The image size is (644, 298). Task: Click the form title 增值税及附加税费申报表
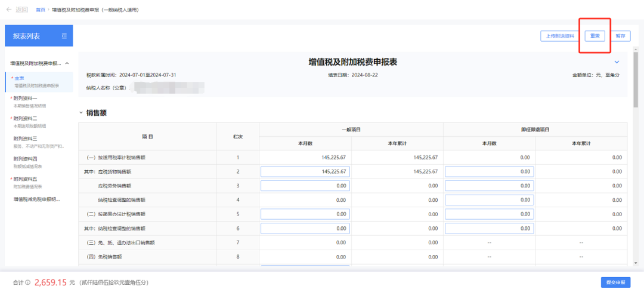click(353, 62)
